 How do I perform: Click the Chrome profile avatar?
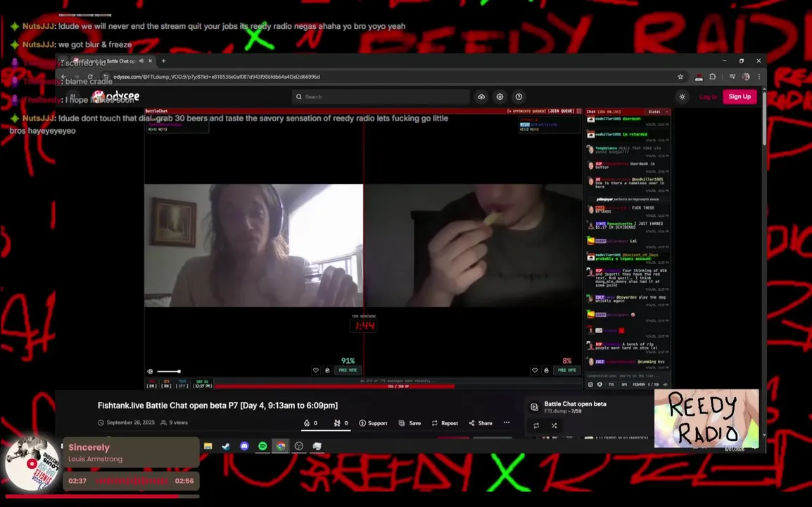[746, 77]
